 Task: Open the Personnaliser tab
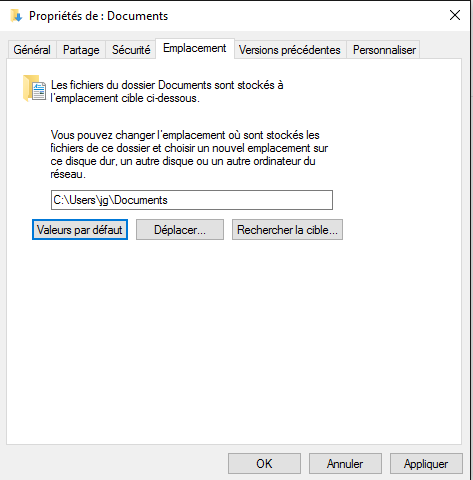point(384,50)
